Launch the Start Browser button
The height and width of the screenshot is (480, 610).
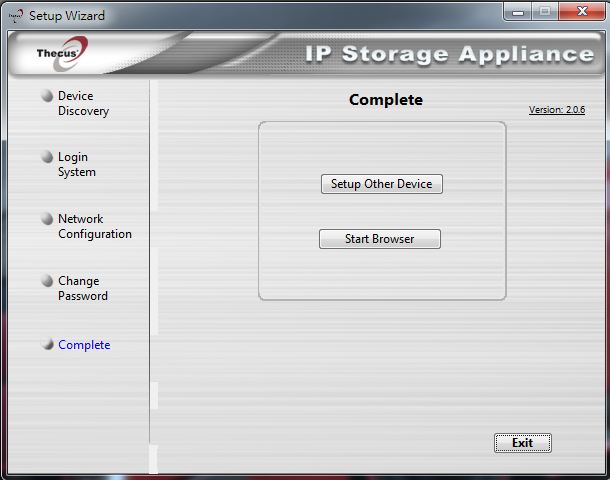(380, 239)
